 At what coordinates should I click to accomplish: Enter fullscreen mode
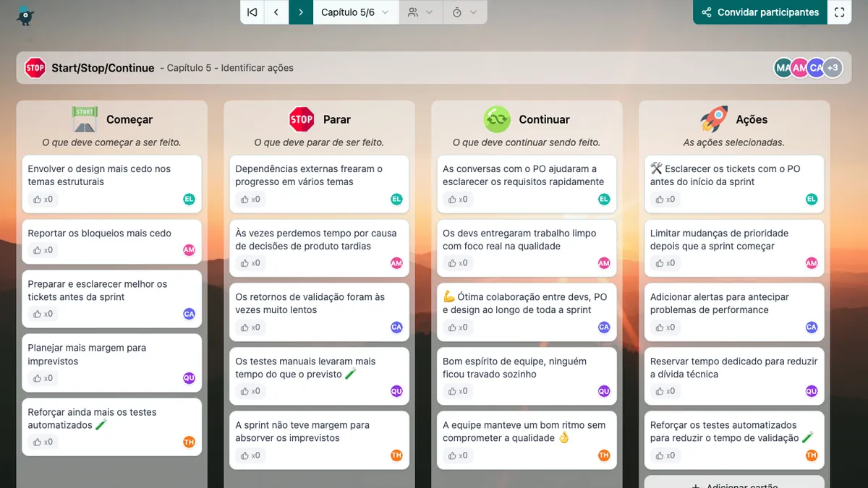[839, 12]
